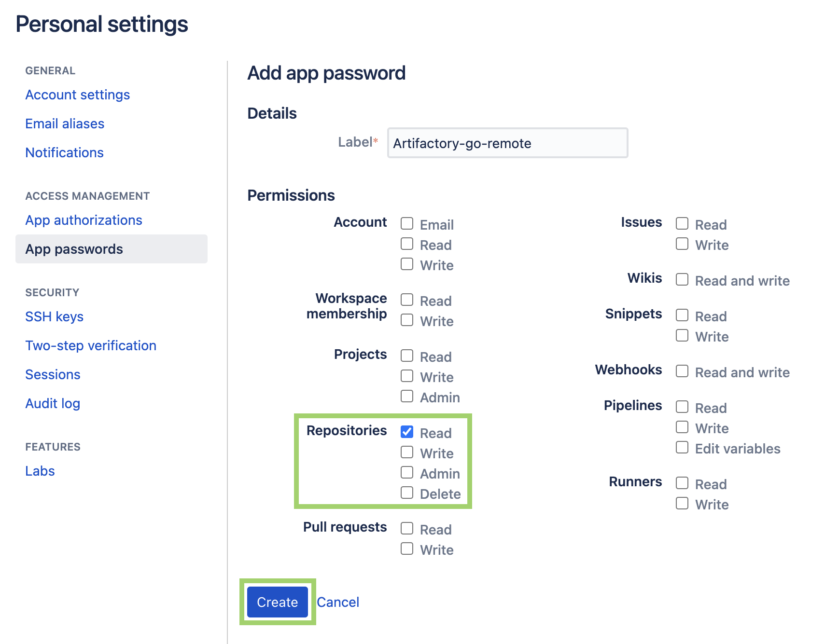The width and height of the screenshot is (825, 644).
Task: Check Wikis Read and write permission
Action: coord(682,279)
